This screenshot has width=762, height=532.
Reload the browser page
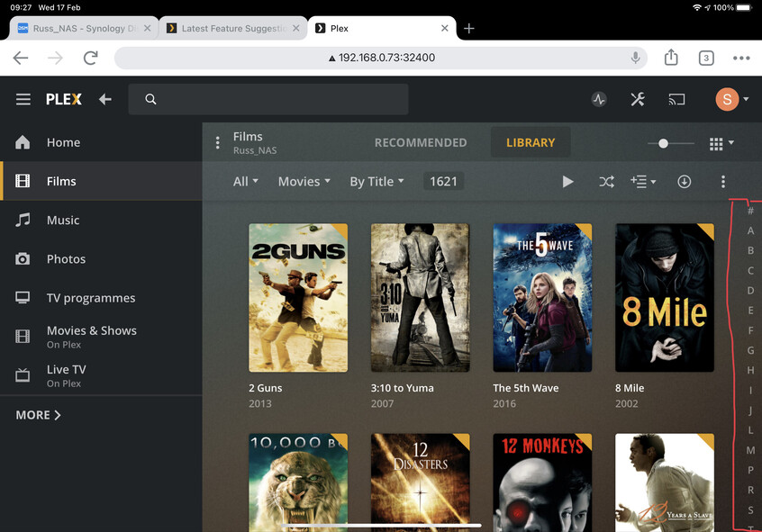[90, 58]
